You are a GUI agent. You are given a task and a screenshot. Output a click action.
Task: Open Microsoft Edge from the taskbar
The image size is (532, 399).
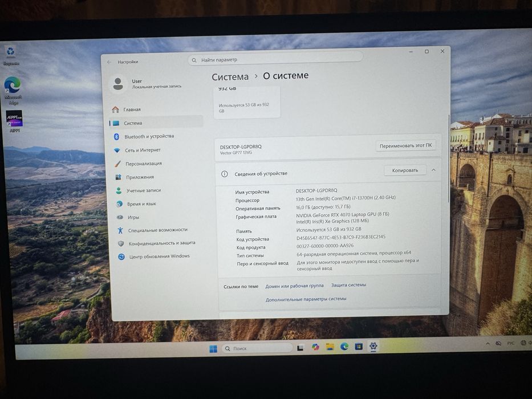tap(344, 346)
